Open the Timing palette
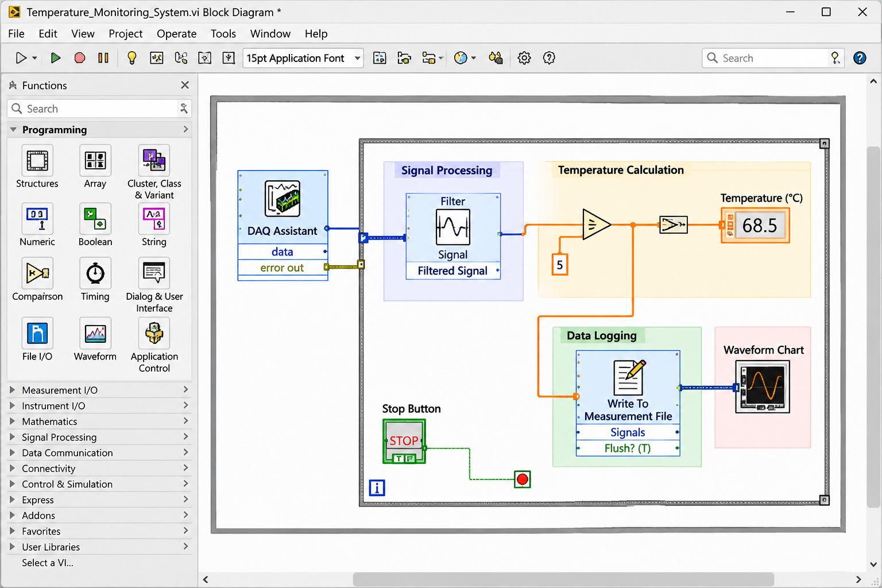 coord(95,273)
